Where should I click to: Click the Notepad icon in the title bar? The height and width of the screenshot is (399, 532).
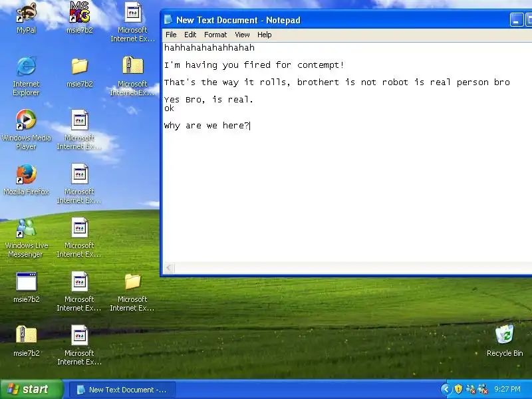[168, 20]
